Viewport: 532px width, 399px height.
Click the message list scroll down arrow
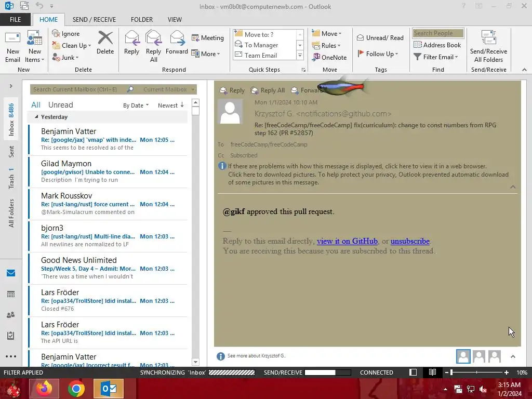[195, 362]
